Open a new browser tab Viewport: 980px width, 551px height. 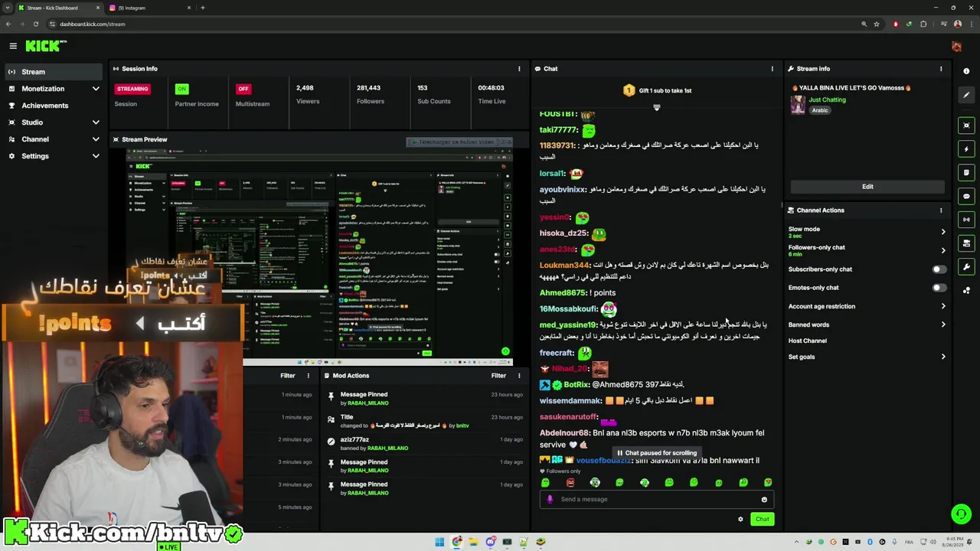pyautogui.click(x=202, y=8)
